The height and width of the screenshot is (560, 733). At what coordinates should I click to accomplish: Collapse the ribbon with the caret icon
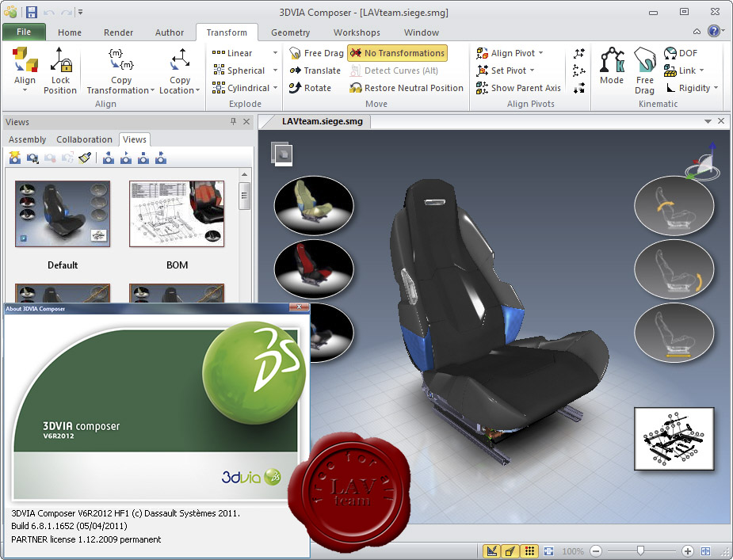[x=697, y=32]
